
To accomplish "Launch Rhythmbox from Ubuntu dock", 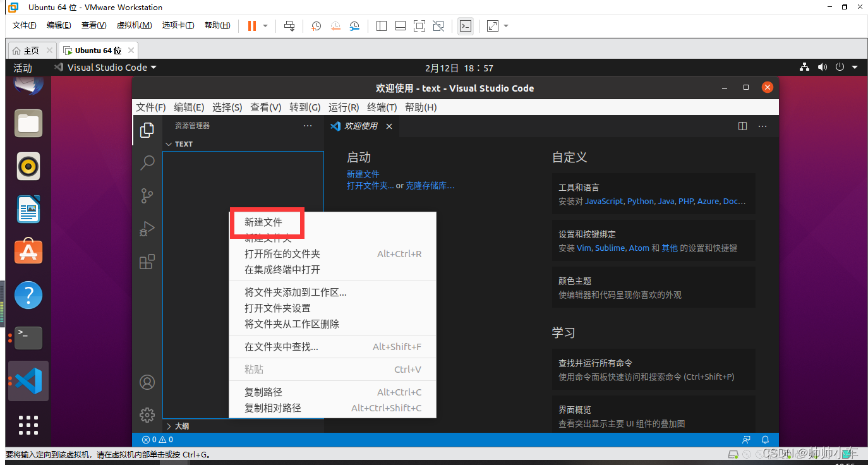I will [28, 166].
